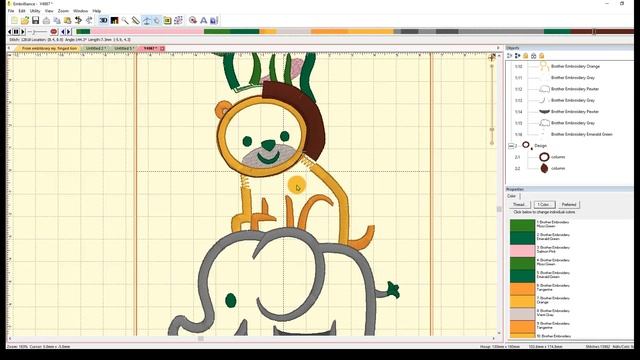Click fourth icon in Objects panel toolbar

click(x=533, y=56)
